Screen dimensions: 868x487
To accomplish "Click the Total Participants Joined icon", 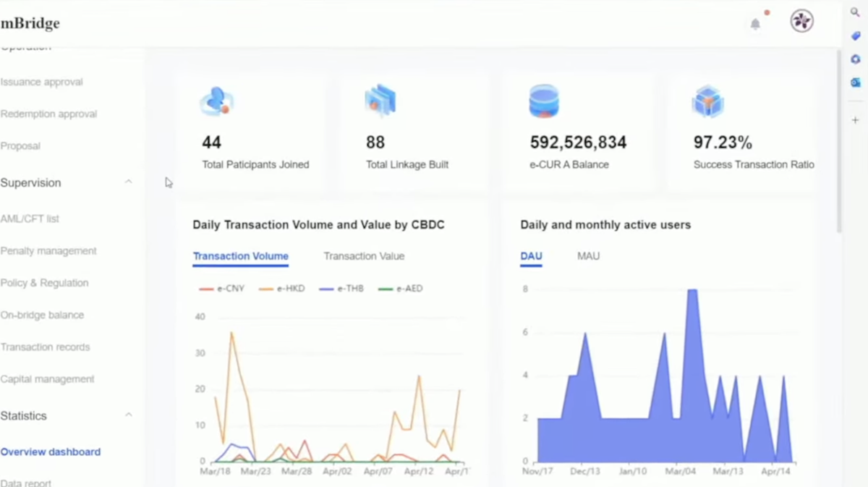I will click(216, 101).
